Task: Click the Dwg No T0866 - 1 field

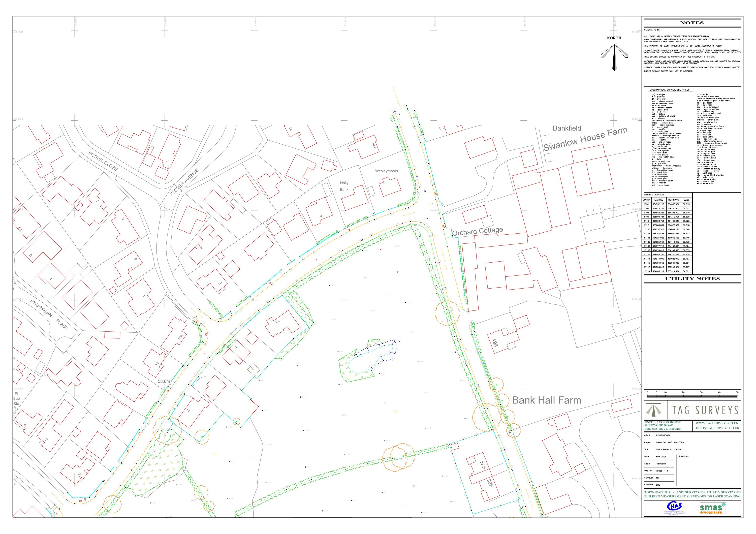Action: click(662, 471)
